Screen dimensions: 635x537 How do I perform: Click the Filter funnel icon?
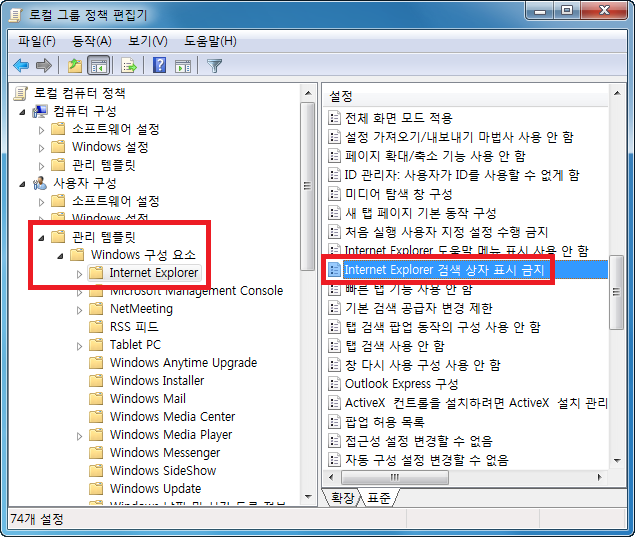[214, 66]
